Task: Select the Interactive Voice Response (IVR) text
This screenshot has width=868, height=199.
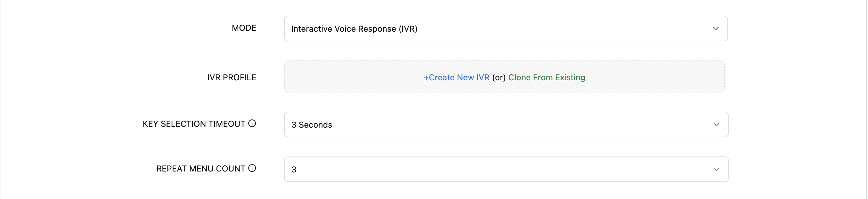Action: coord(354,29)
